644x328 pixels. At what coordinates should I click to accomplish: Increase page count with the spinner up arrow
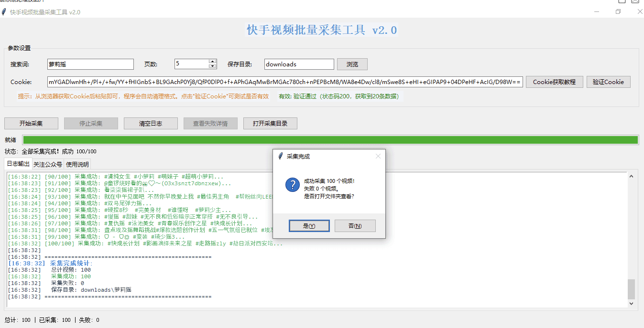click(x=213, y=61)
